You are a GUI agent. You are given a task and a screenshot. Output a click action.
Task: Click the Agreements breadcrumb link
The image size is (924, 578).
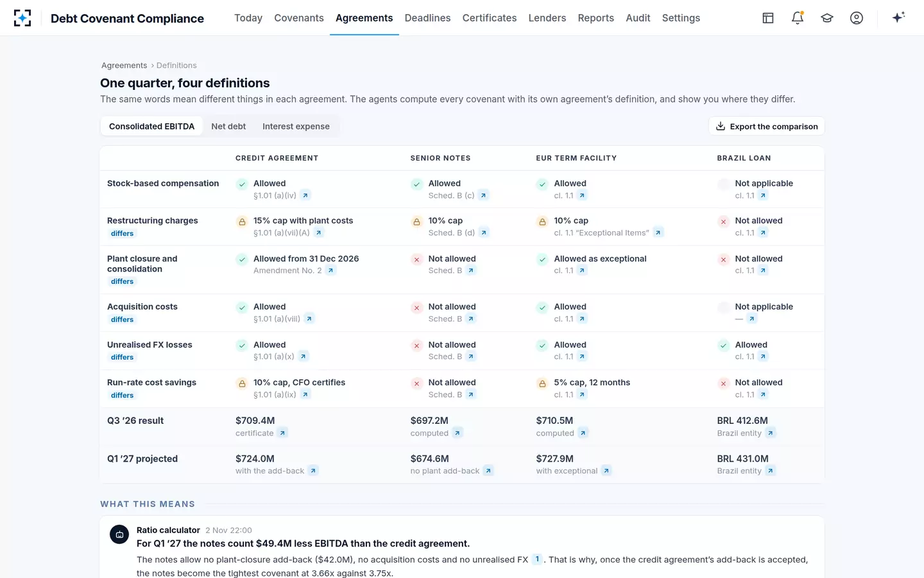point(124,66)
